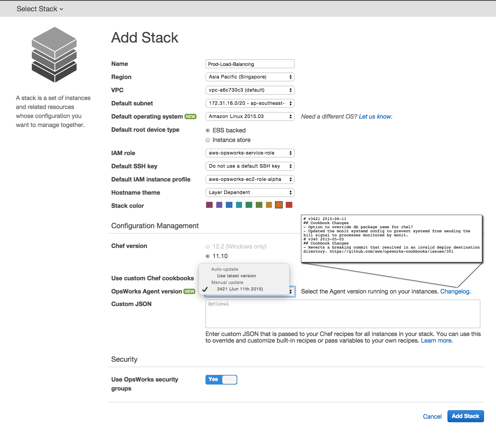This screenshot has width=496, height=448.
Task: Pick the dark green stack color swatch
Action: 249,205
